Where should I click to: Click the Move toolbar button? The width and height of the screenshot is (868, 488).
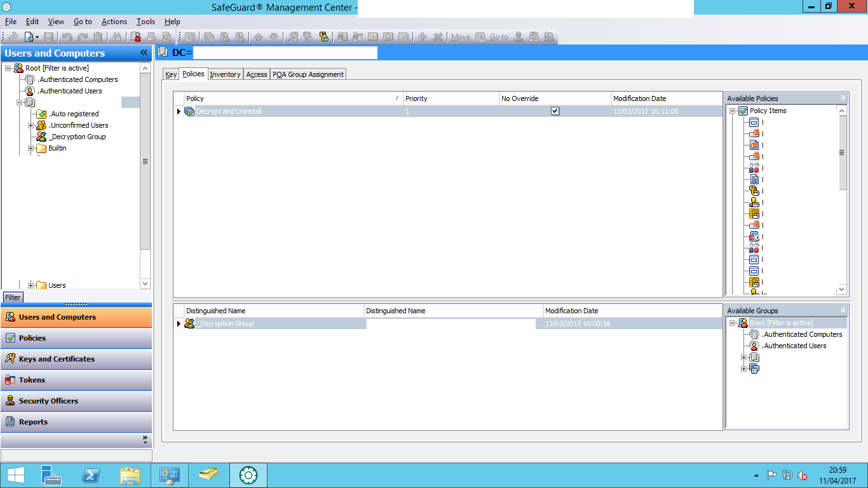click(461, 37)
